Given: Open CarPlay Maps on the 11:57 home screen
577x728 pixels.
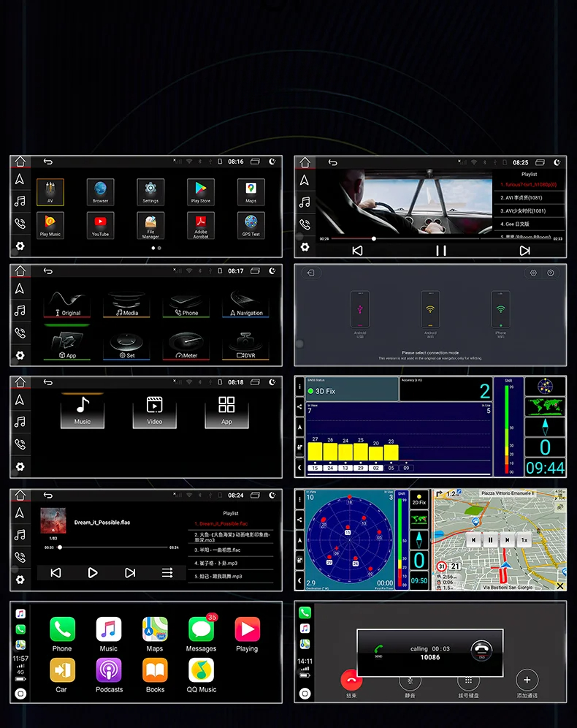Looking at the screenshot, I should (x=155, y=634).
